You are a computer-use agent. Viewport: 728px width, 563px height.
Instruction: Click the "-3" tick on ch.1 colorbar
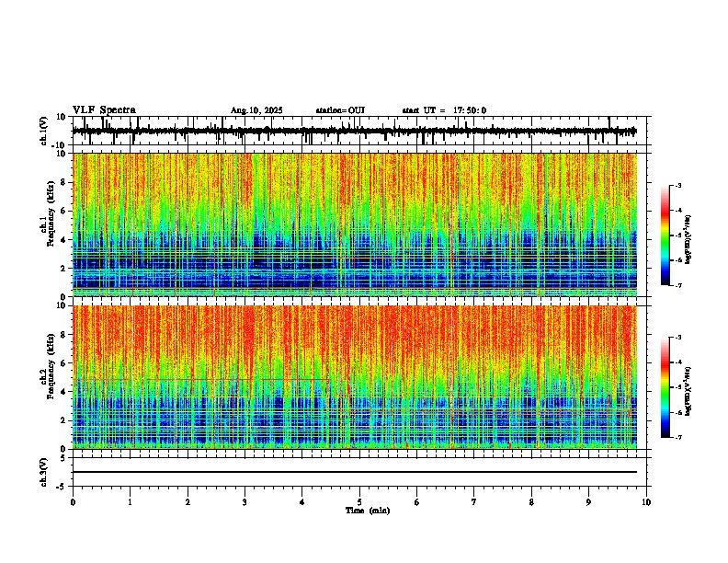click(677, 185)
